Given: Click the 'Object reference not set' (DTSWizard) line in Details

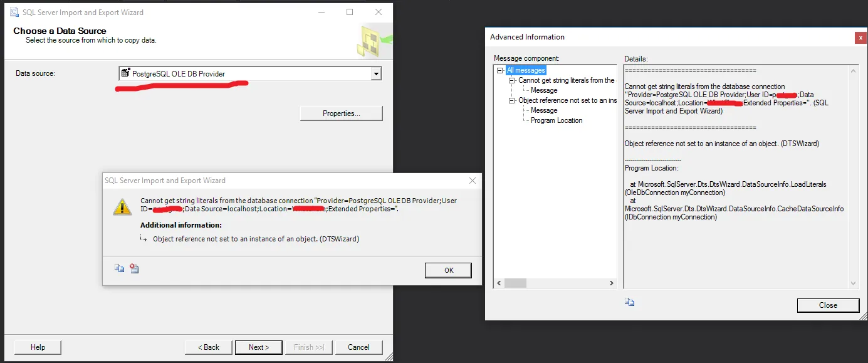Looking at the screenshot, I should tap(722, 144).
